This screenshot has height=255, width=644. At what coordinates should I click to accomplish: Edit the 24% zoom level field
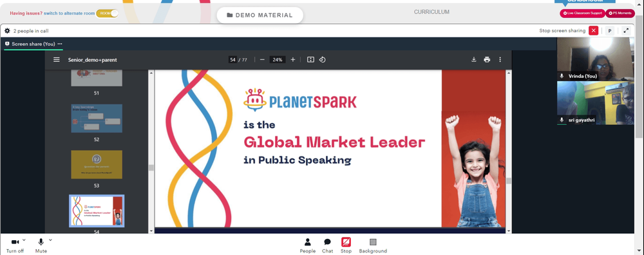277,59
